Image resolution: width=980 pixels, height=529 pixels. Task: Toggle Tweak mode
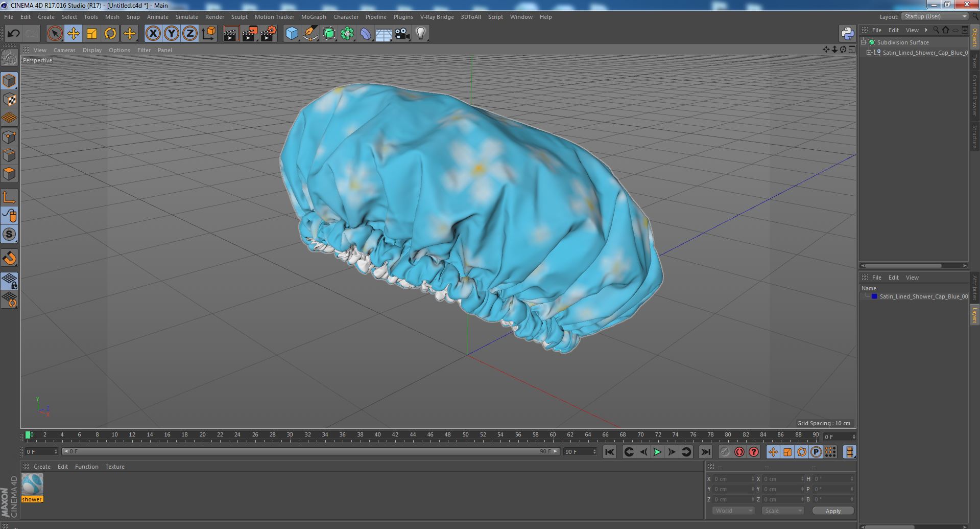pyautogui.click(x=9, y=216)
